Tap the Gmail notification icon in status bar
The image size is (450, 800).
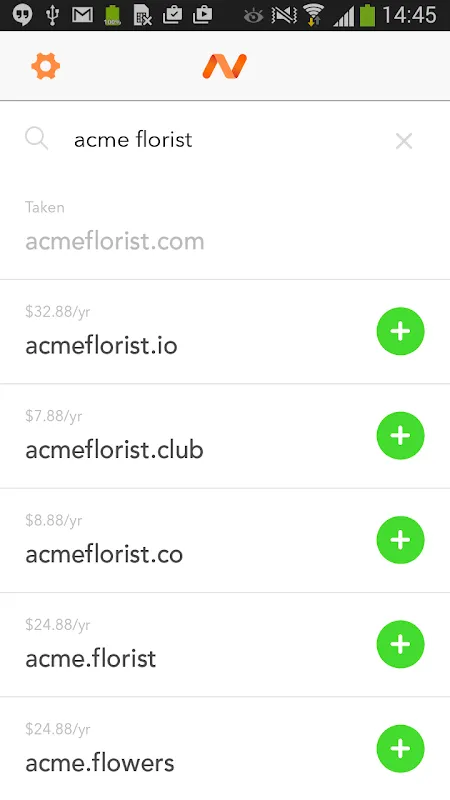click(x=83, y=15)
